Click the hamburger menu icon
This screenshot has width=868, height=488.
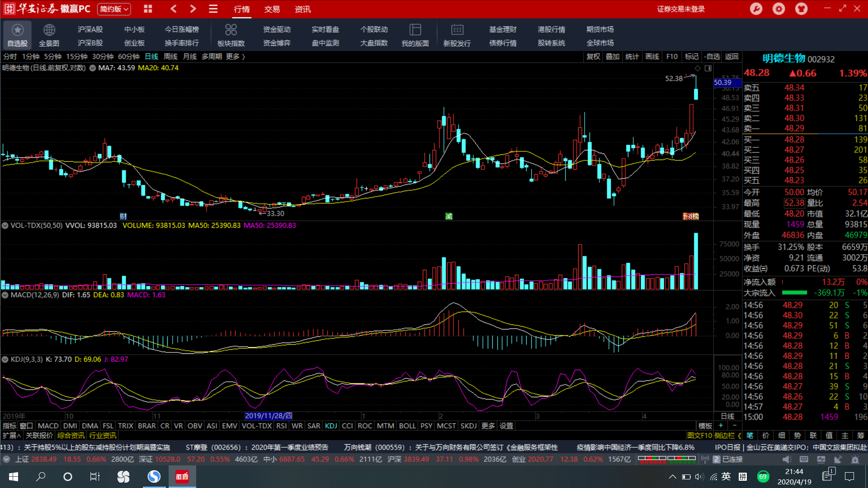coord(213,9)
